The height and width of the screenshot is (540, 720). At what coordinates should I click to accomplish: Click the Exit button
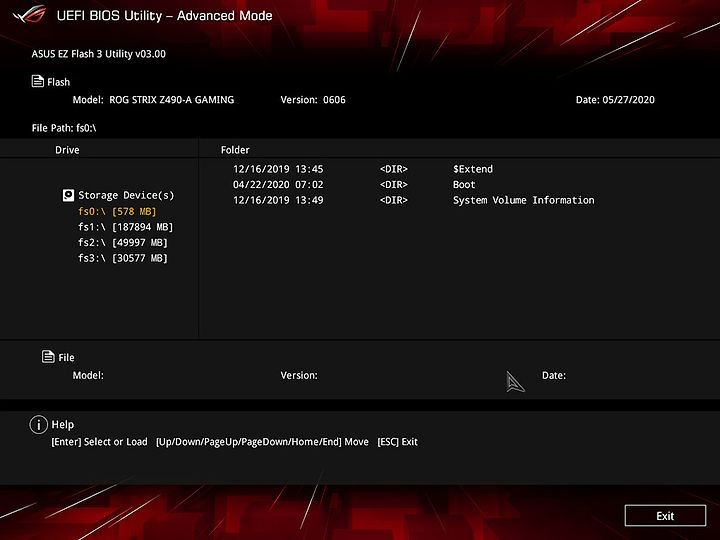tap(665, 516)
